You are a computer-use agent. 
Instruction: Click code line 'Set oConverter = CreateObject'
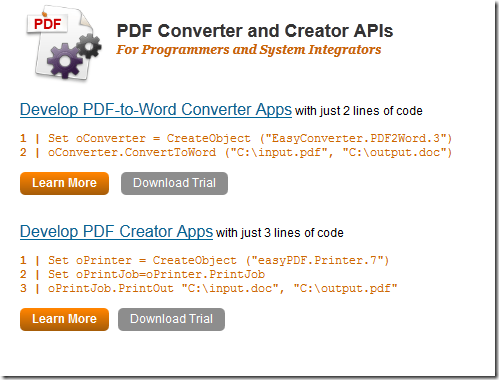click(236, 138)
